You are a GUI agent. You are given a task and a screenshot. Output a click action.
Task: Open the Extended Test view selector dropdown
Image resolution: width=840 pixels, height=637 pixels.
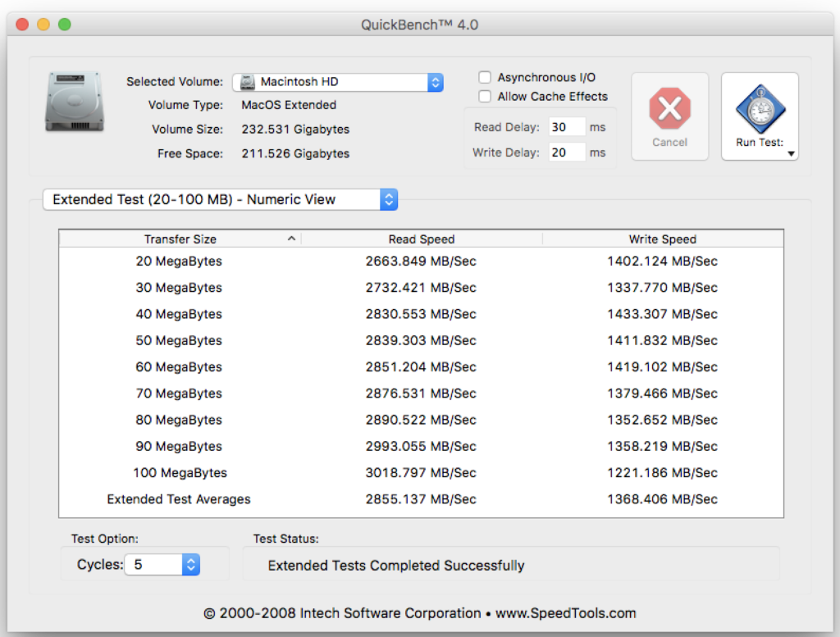tap(220, 200)
